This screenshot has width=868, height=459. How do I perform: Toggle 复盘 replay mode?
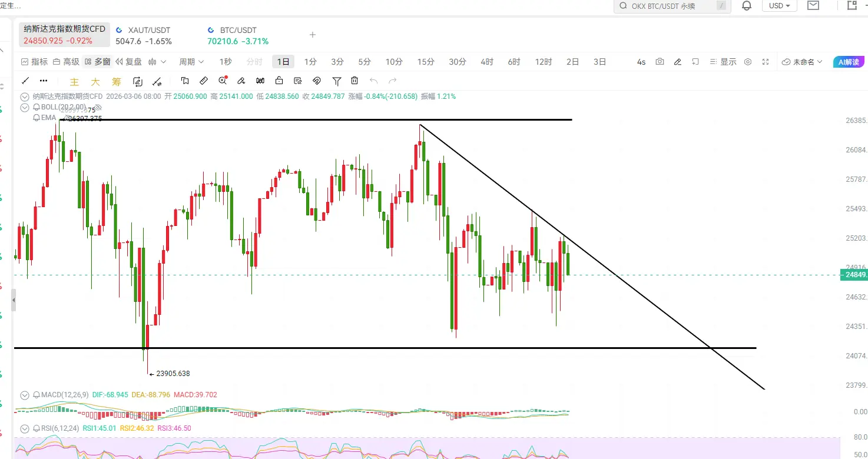(x=129, y=62)
